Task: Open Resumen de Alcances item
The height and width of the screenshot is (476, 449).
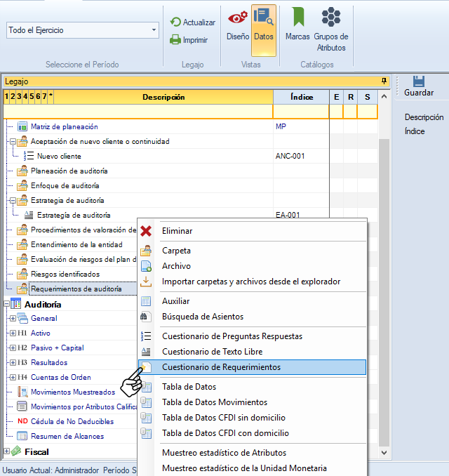Action: (67, 437)
